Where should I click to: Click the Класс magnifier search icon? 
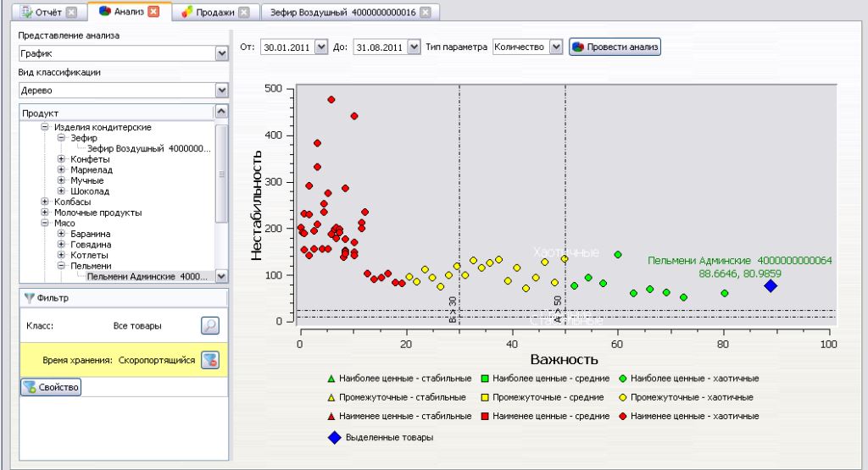(210, 326)
